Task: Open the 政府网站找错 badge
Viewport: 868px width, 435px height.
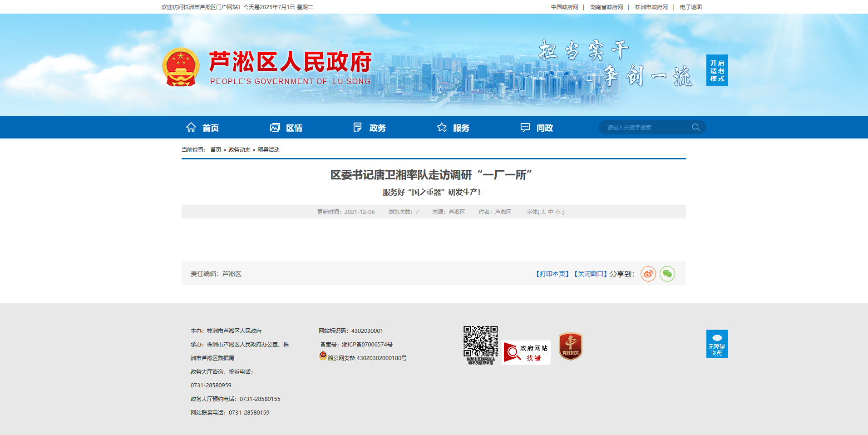Action: tap(526, 352)
